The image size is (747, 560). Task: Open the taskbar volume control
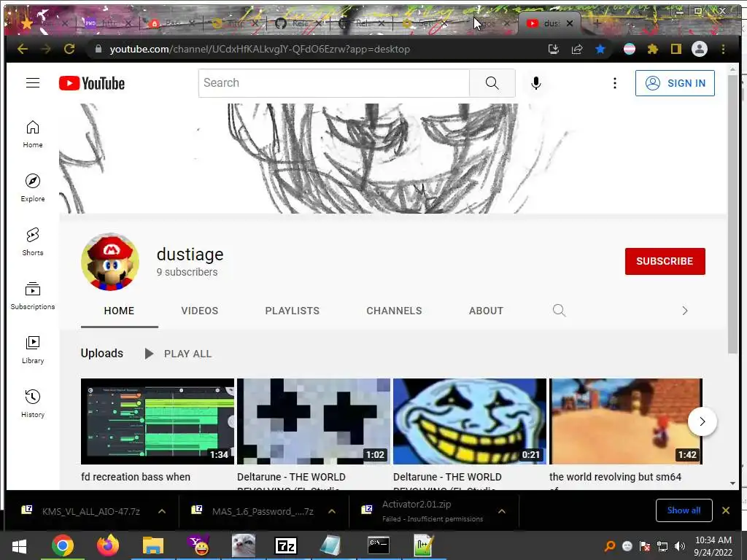coord(680,546)
